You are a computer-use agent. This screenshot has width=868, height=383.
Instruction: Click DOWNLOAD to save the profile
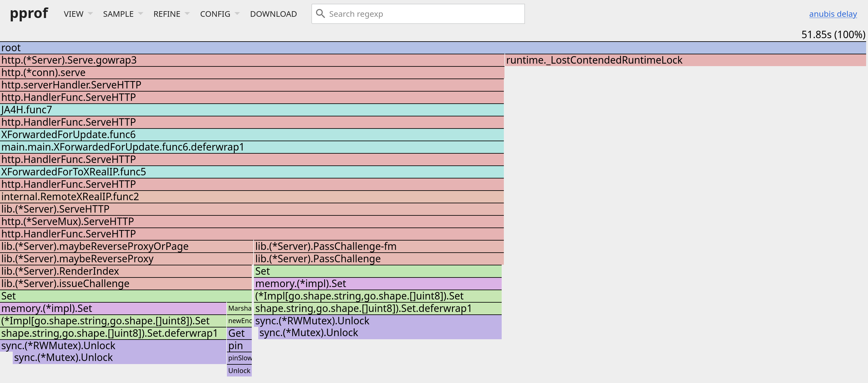pyautogui.click(x=273, y=14)
